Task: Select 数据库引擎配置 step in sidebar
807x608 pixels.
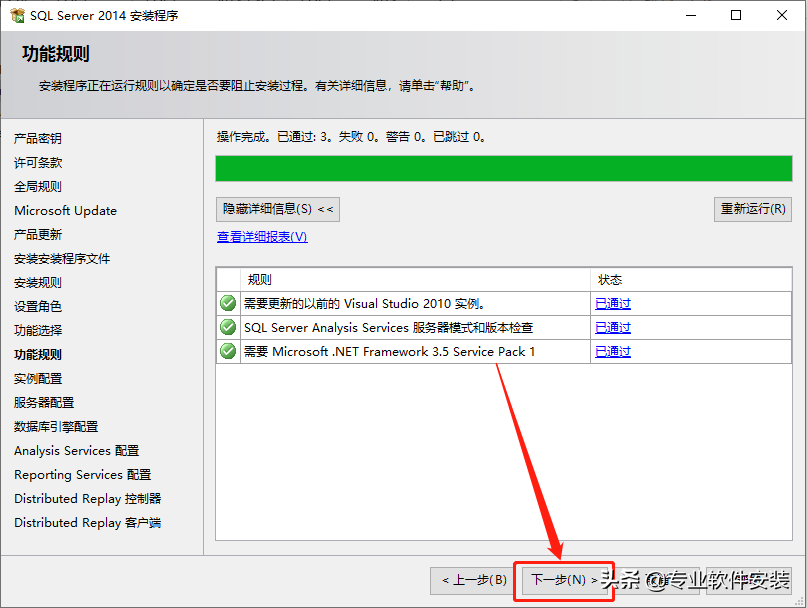Action: (56, 427)
